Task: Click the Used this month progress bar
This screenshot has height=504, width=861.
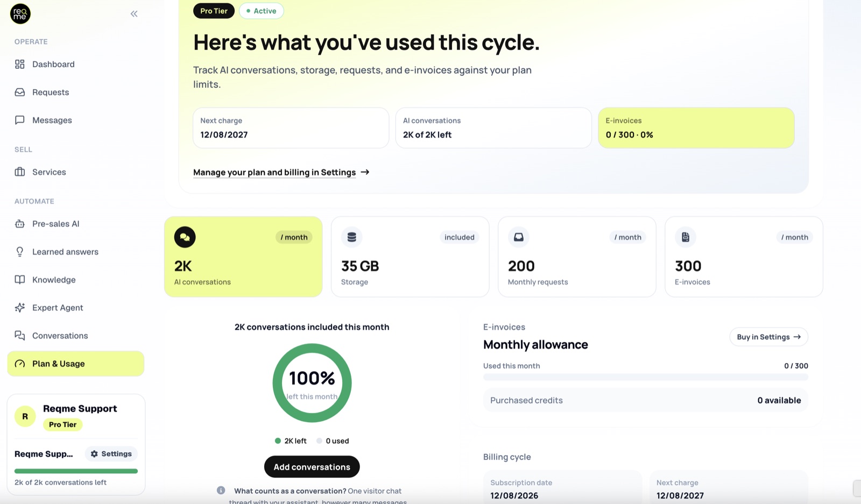Action: tap(646, 377)
